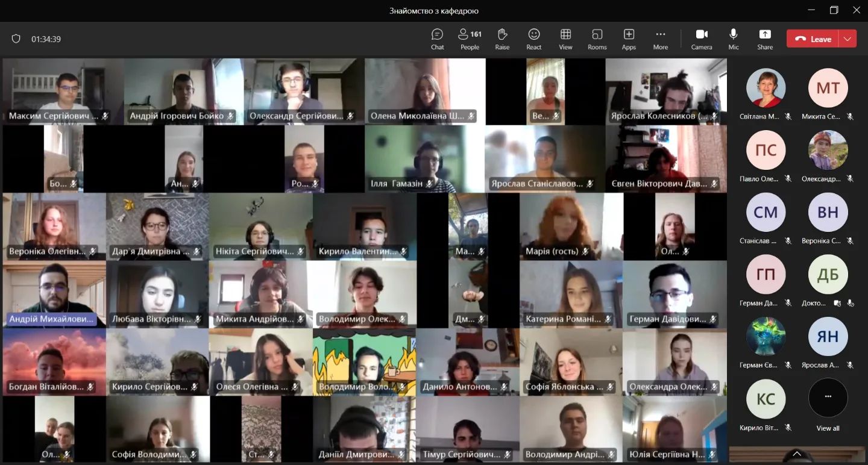Image resolution: width=868 pixels, height=465 pixels.
Task: Select the СМ avatar of Станіслав
Action: [766, 212]
